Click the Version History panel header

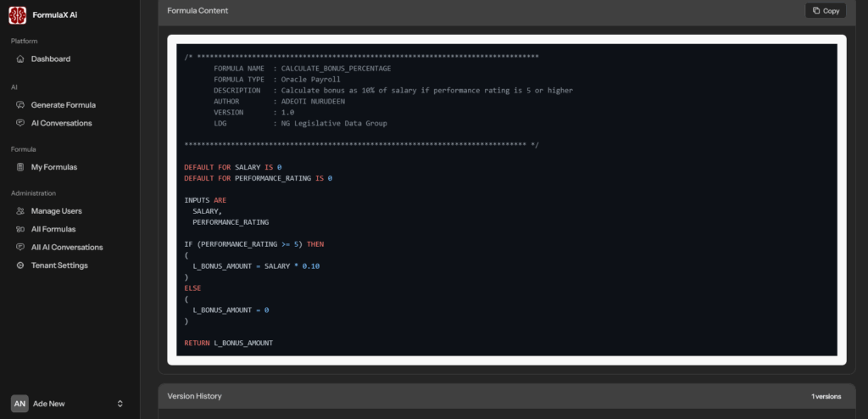[194, 396]
